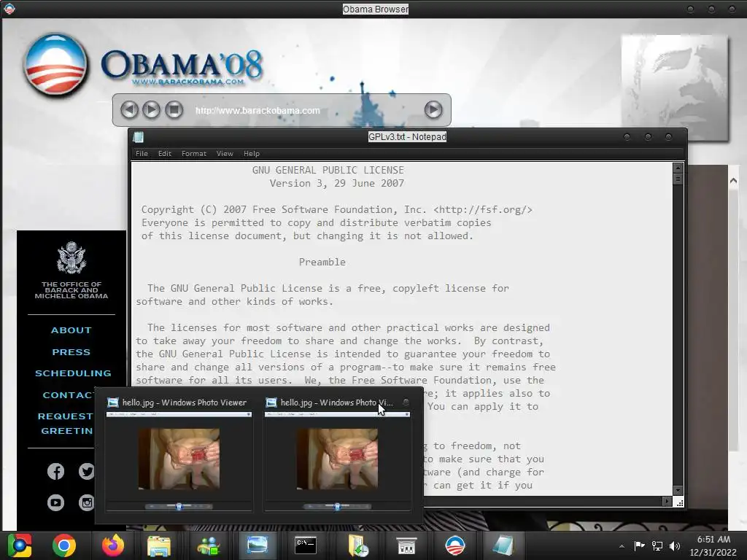Click the browser page scroll-up chevron
This screenshot has height=560, width=747.
(x=733, y=181)
